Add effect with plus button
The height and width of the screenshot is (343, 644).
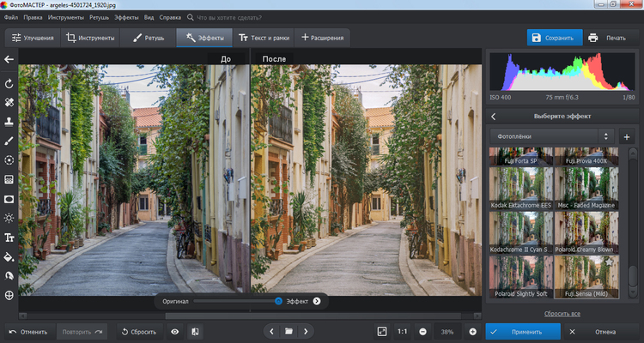(x=626, y=136)
